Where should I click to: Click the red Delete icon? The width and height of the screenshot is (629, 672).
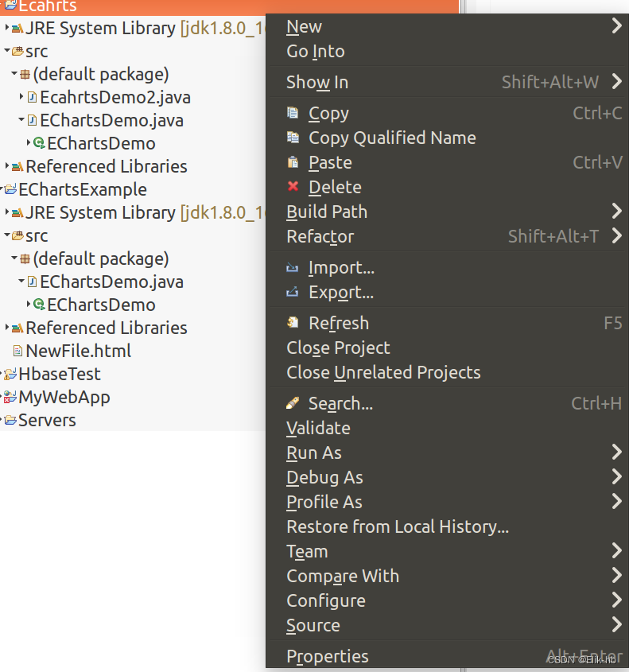pos(293,186)
